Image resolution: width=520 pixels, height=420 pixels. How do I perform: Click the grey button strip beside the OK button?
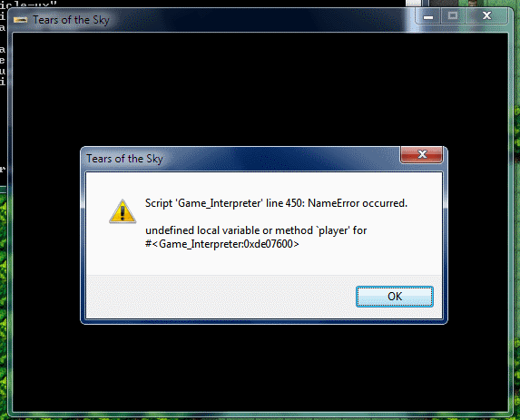point(221,297)
